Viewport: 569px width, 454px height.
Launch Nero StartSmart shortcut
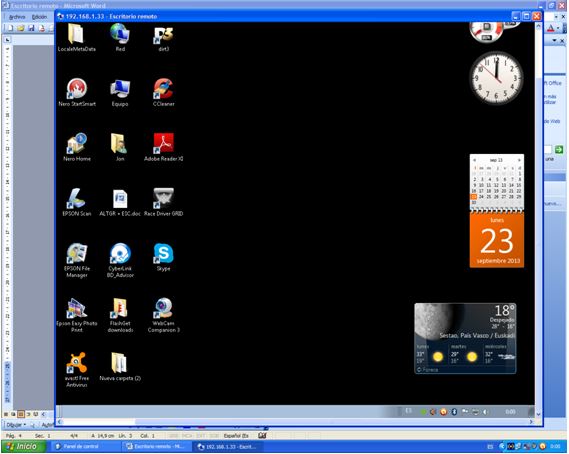pos(77,92)
